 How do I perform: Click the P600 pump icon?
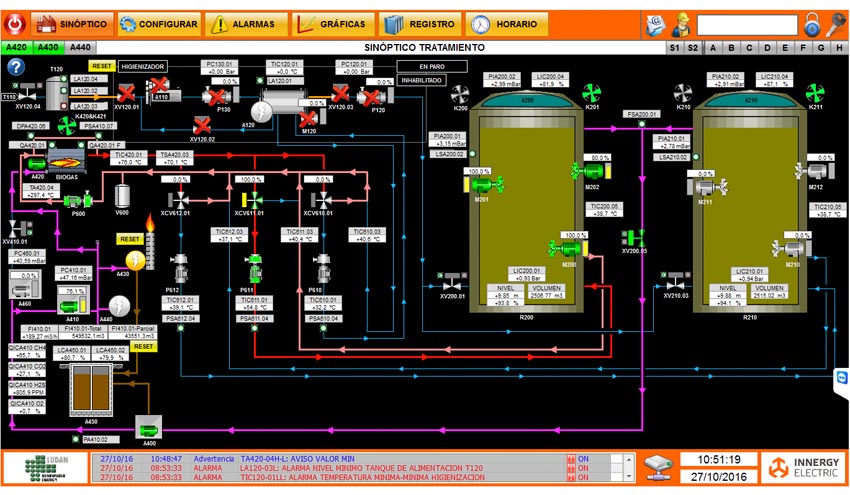[76, 200]
